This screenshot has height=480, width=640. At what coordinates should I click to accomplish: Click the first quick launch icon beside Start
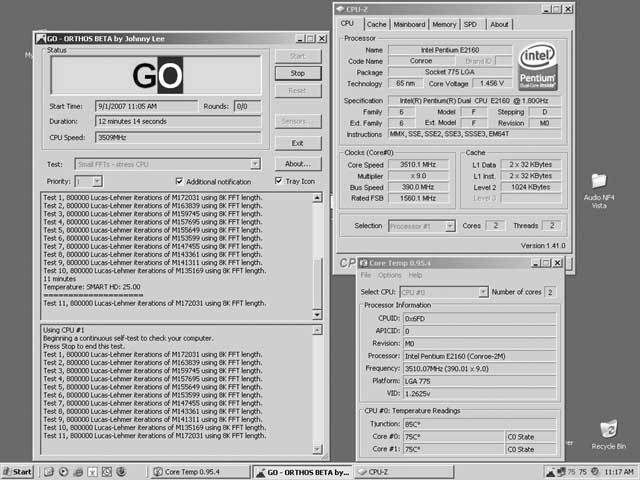[x=49, y=472]
